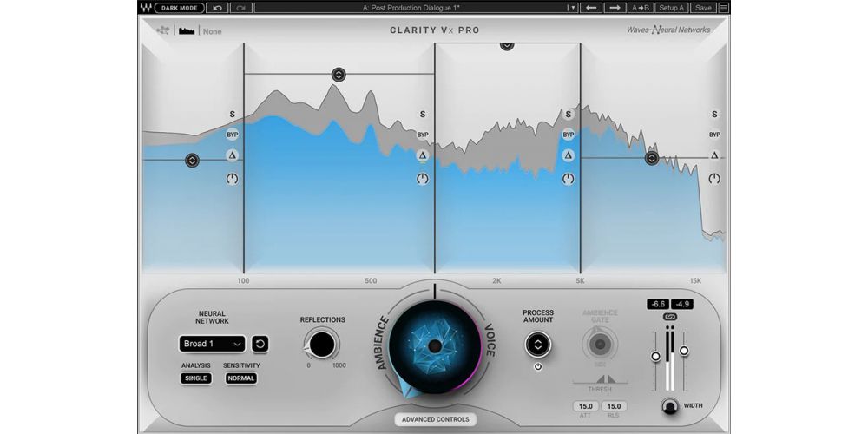
Task: Click the knob icon of the above-5K band
Action: click(x=714, y=179)
